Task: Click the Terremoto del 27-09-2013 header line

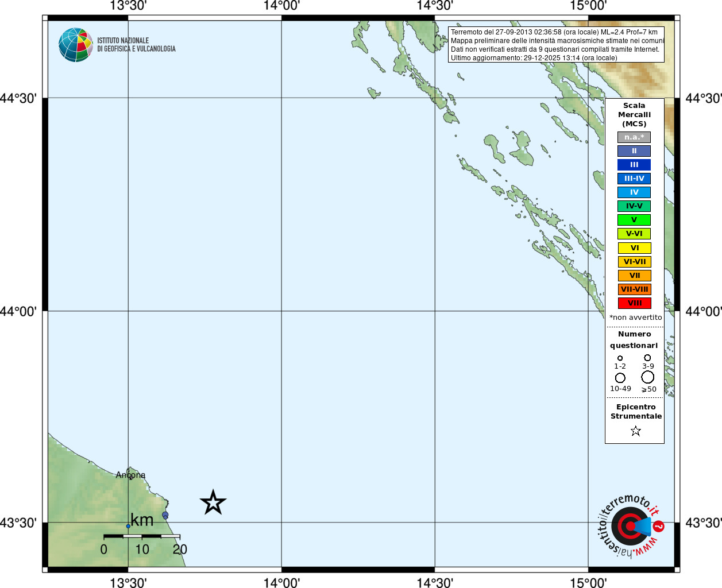Action: (x=554, y=32)
